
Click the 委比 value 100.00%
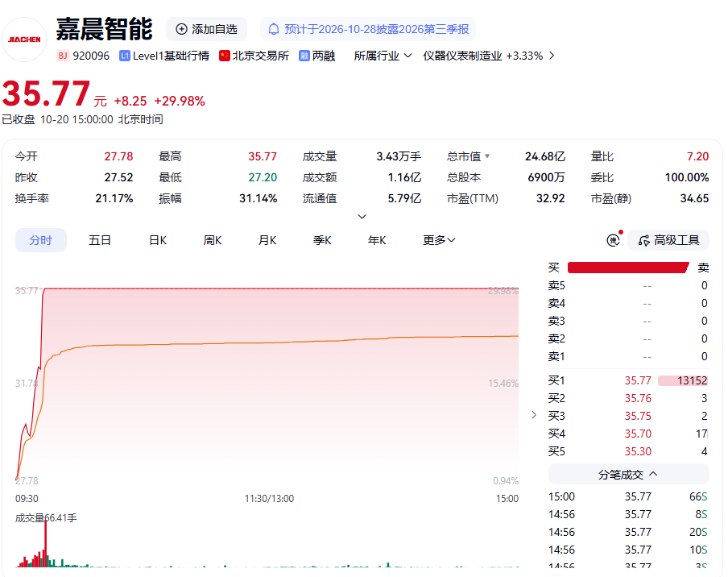coord(687,177)
